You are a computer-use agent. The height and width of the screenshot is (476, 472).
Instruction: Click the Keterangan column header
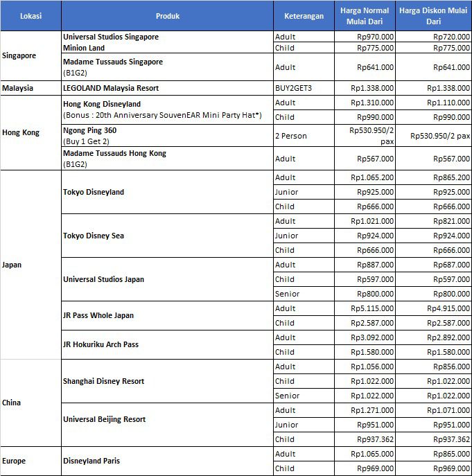(x=304, y=16)
